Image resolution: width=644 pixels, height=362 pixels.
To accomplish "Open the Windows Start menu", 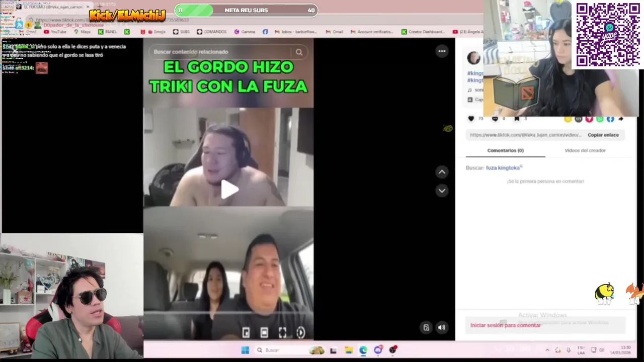I will click(245, 350).
